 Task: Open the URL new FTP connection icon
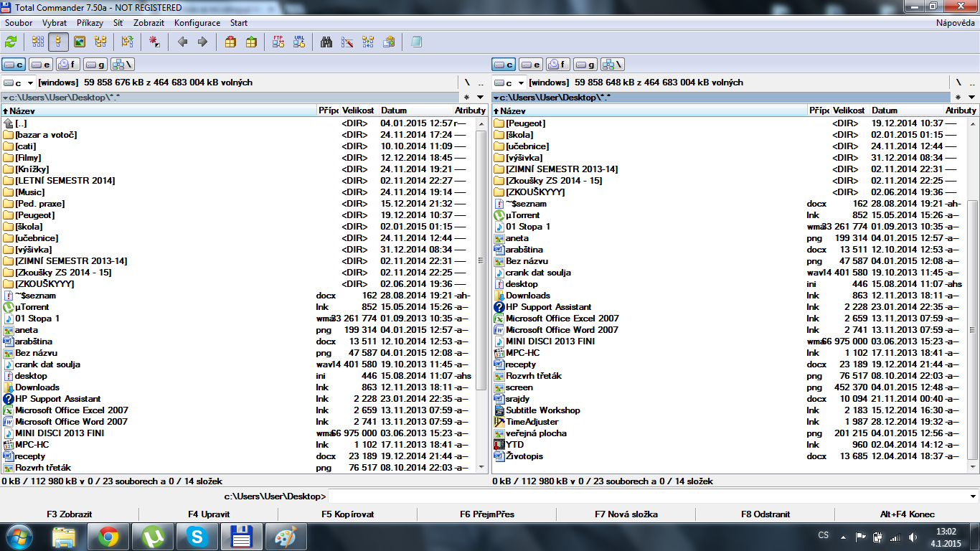(x=299, y=42)
